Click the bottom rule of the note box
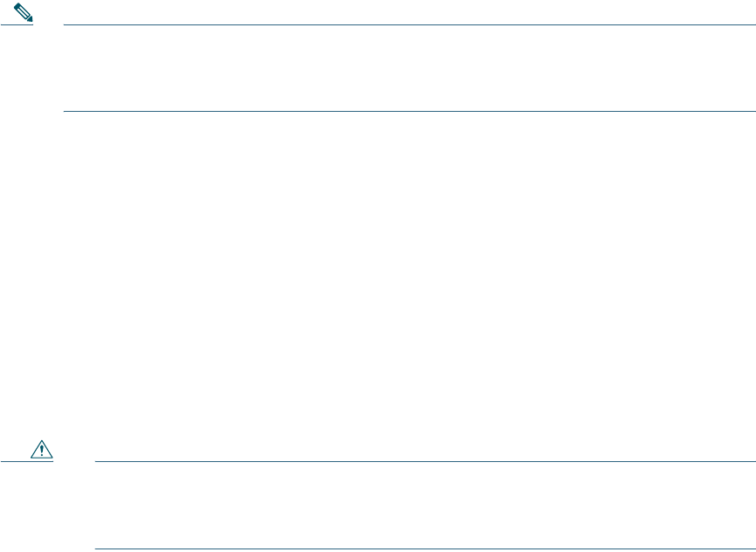 [411, 111]
